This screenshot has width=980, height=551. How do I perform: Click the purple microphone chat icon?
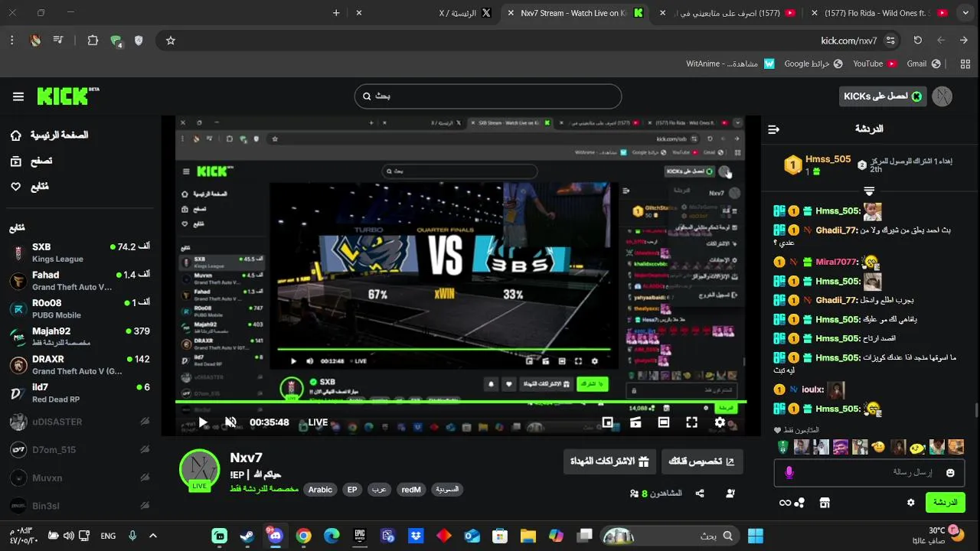(789, 473)
